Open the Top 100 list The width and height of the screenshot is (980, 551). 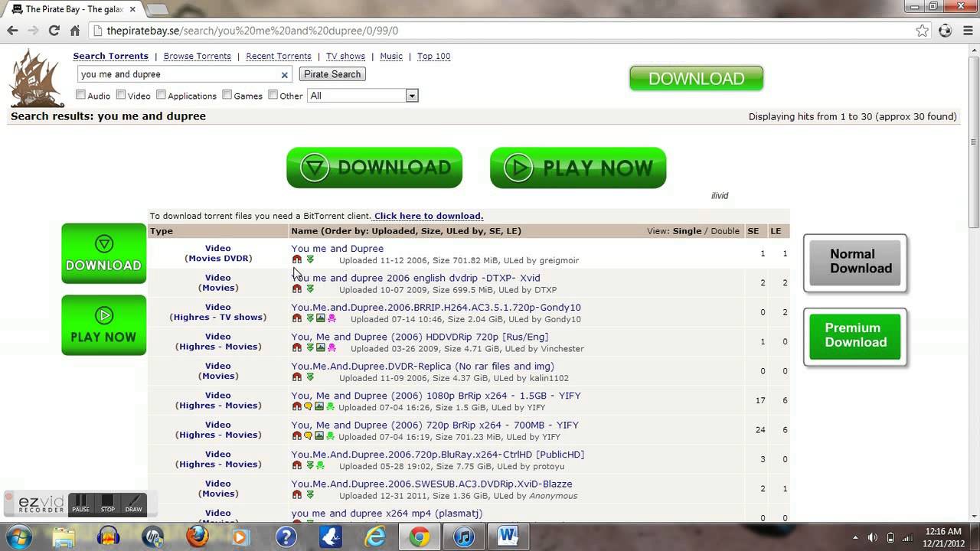click(x=433, y=56)
